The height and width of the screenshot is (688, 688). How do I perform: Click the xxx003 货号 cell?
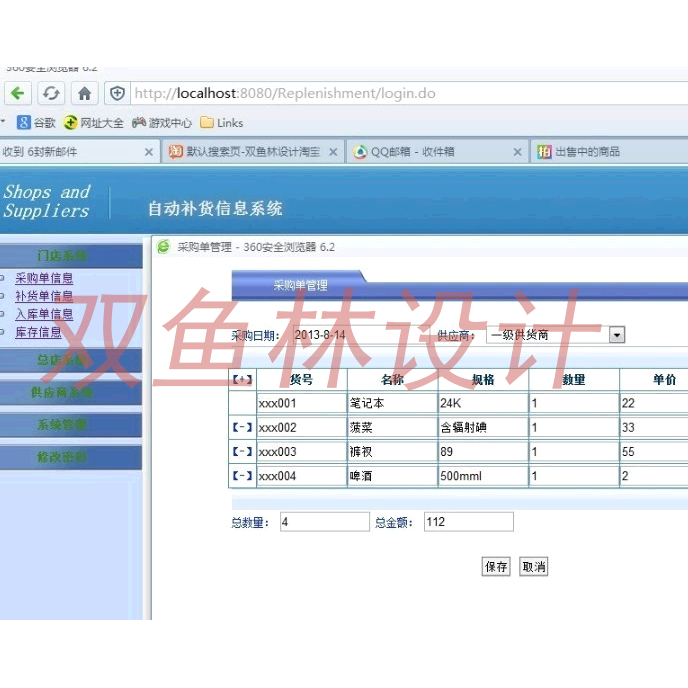301,451
